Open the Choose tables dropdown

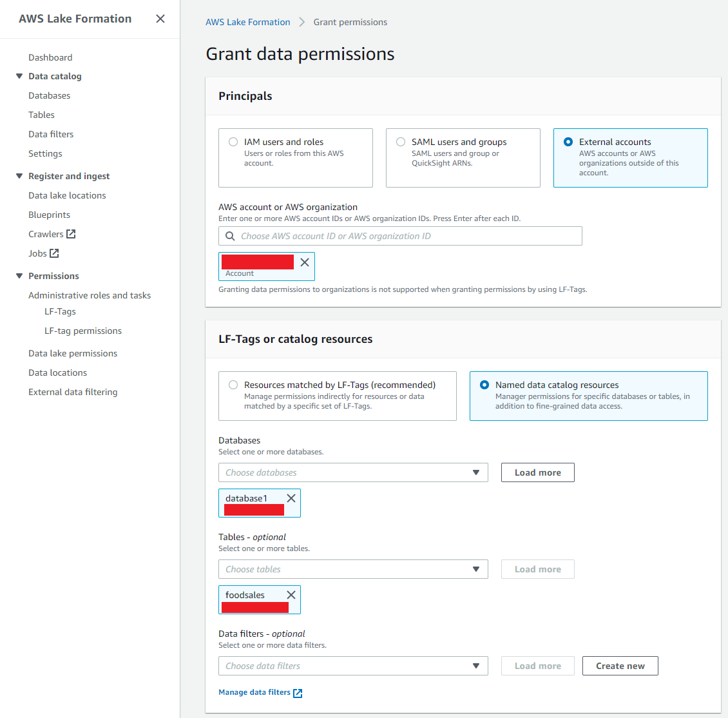pyautogui.click(x=353, y=569)
